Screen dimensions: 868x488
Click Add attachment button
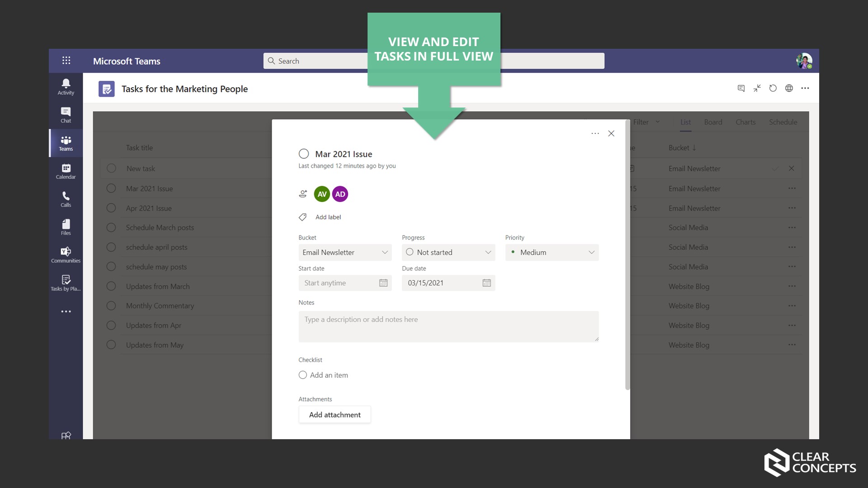[335, 414]
